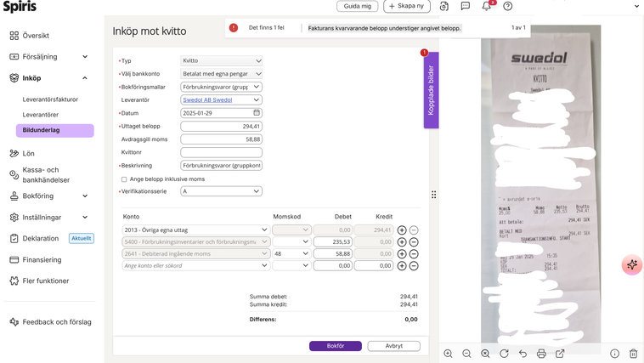Image resolution: width=644 pixels, height=363 pixels.
Task: Open Leverantörer in sidebar
Action: pos(40,115)
